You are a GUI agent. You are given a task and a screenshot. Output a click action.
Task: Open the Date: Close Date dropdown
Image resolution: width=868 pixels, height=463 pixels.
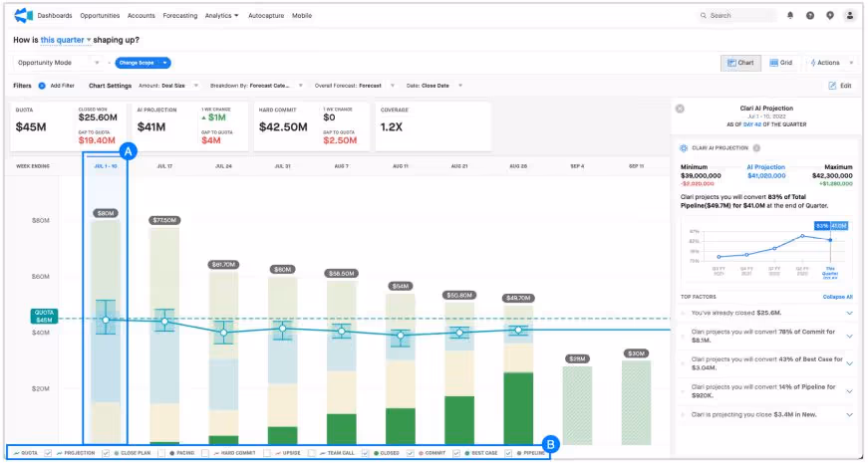point(434,86)
